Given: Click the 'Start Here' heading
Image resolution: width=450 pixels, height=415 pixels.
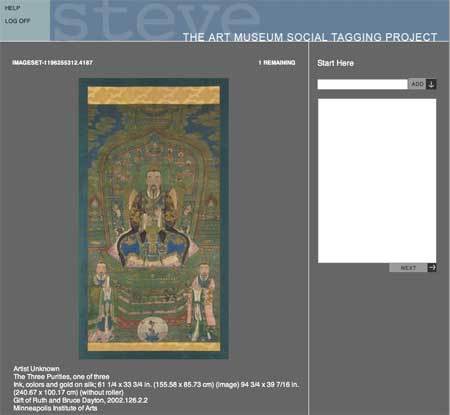Looking at the screenshot, I should (335, 63).
